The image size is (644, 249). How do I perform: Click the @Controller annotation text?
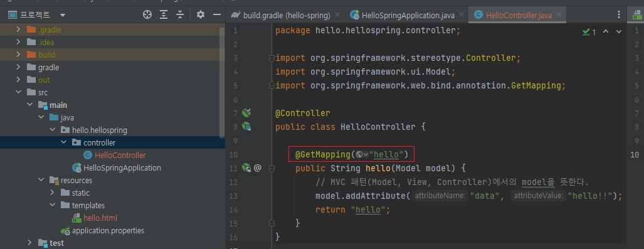pos(303,113)
